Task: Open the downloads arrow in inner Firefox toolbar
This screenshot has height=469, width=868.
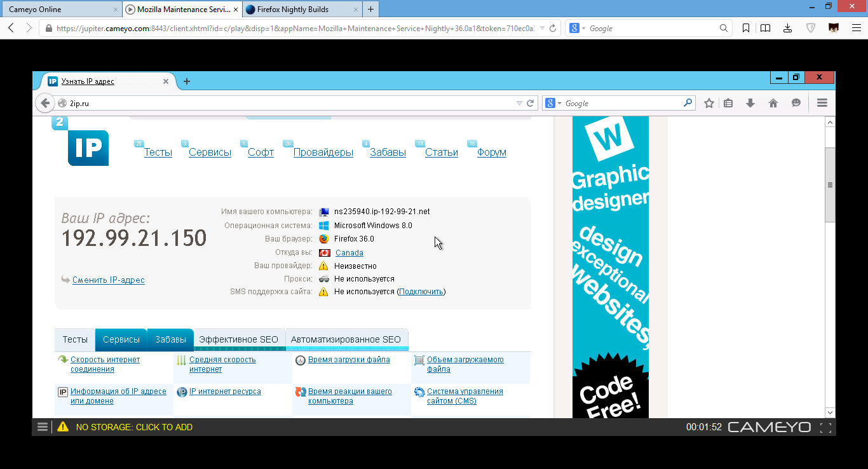Action: [x=750, y=103]
